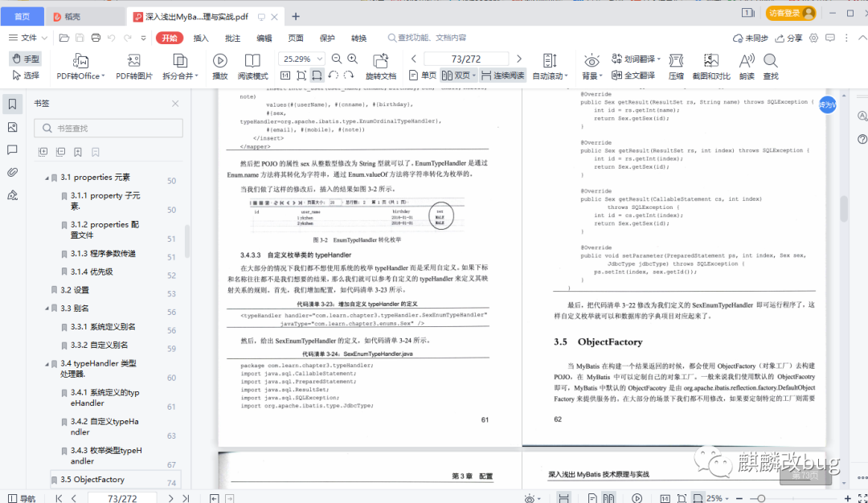Open the 查找 search tool

[x=771, y=67]
